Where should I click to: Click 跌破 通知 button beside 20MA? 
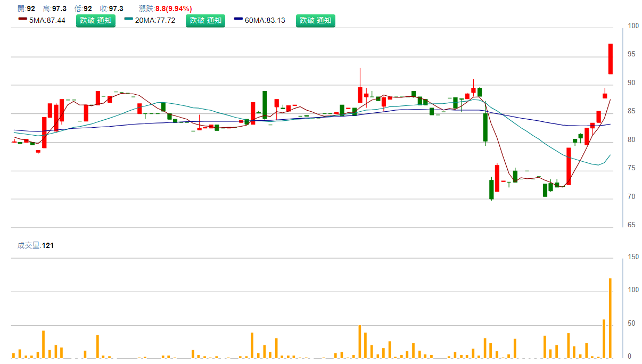[205, 21]
